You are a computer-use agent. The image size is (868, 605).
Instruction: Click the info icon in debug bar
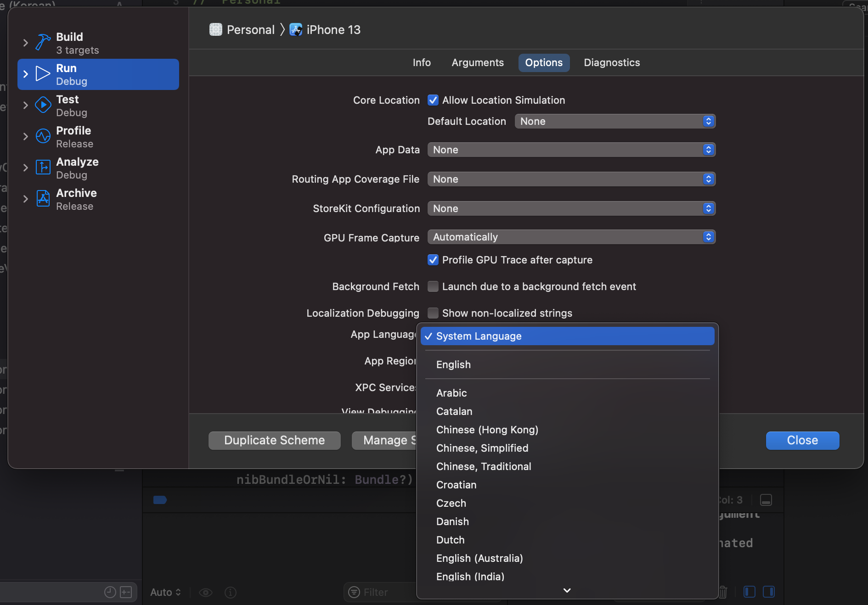pyautogui.click(x=231, y=592)
